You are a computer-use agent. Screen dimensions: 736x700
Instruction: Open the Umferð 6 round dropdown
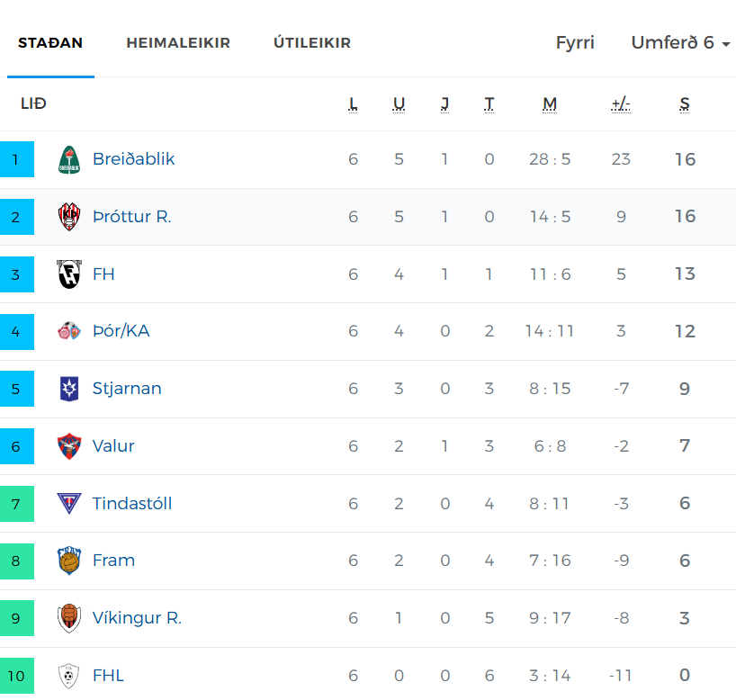click(x=680, y=42)
